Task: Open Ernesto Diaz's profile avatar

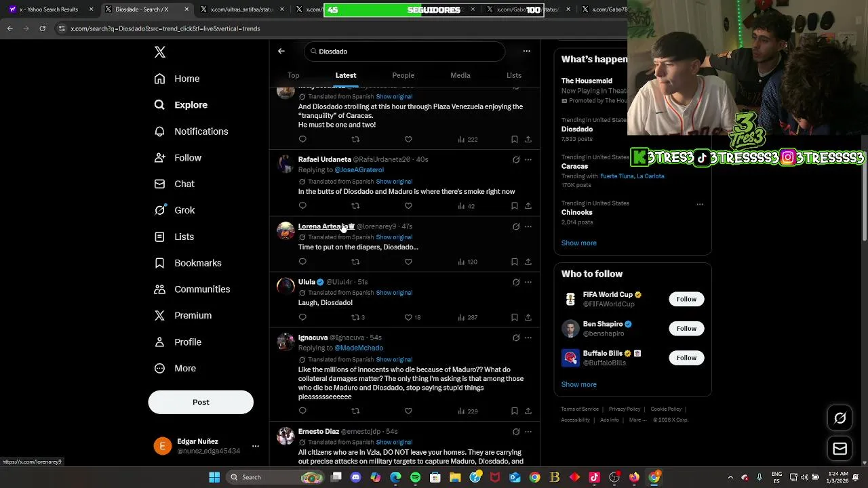Action: (285, 435)
